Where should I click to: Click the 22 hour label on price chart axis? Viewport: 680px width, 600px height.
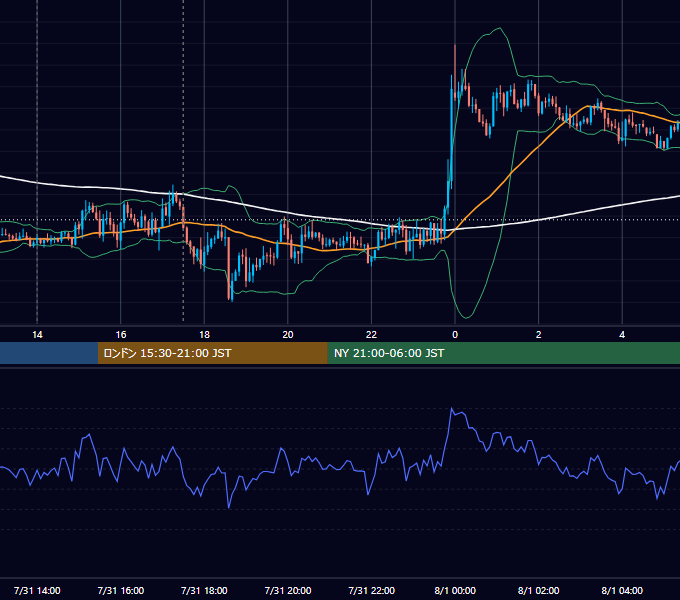371,335
